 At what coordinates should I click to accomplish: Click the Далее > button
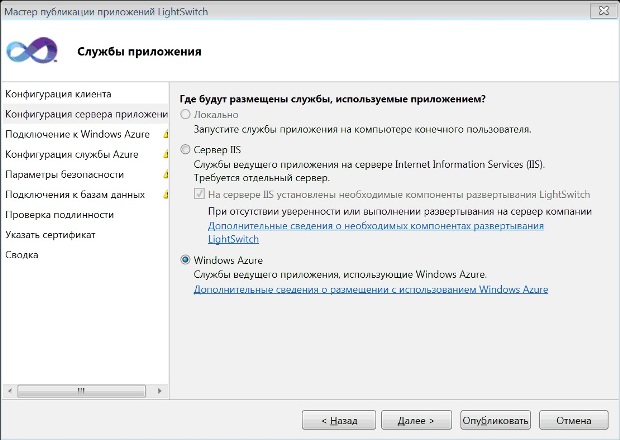(416, 420)
